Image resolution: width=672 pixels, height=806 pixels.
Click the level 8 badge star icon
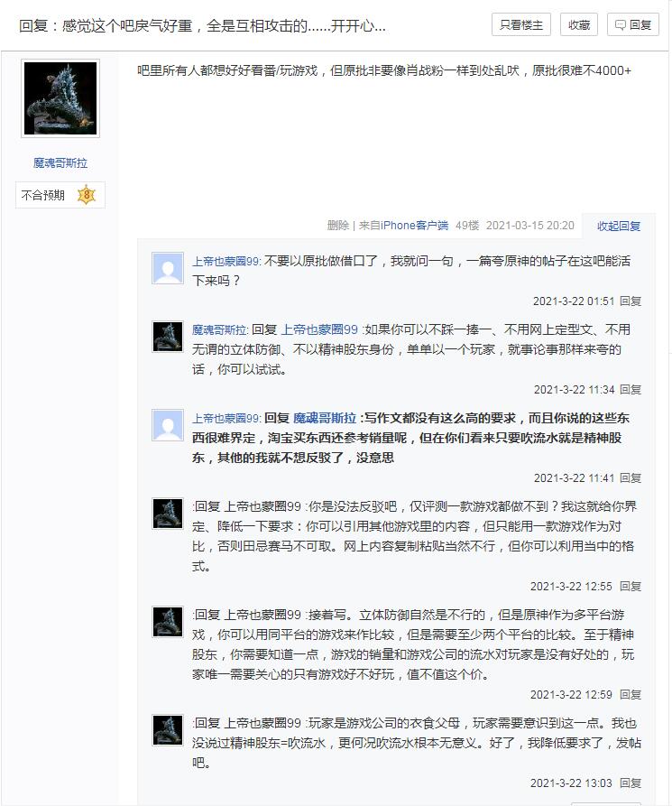pyautogui.click(x=87, y=195)
